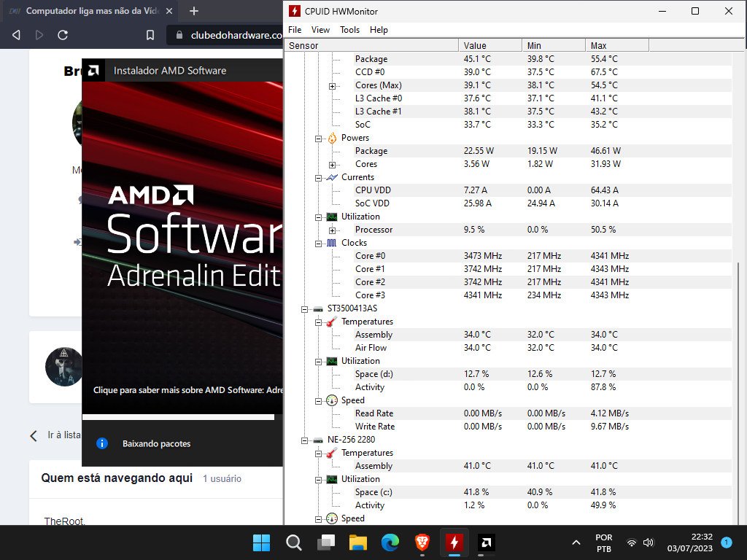This screenshot has width=747, height=560.
Task: Collapse NE-256 2280 Utilization section
Action: coord(318,480)
